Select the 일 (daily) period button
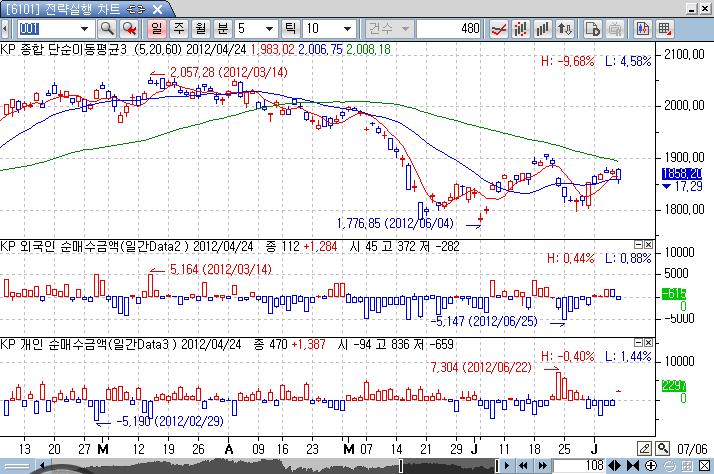 pyautogui.click(x=157, y=29)
